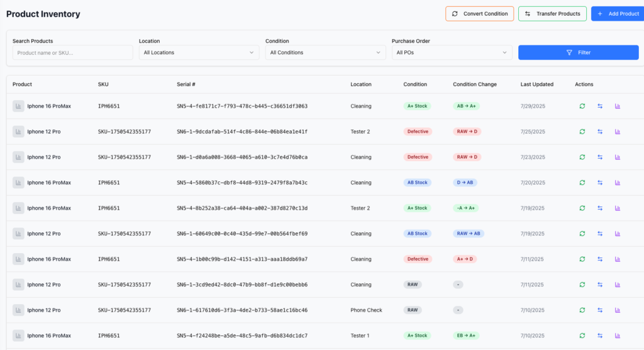Click serial SN5-4-1b00c99b-d142-4151-a313-aaa18ddb69a7
This screenshot has width=644, height=350.
click(x=242, y=259)
